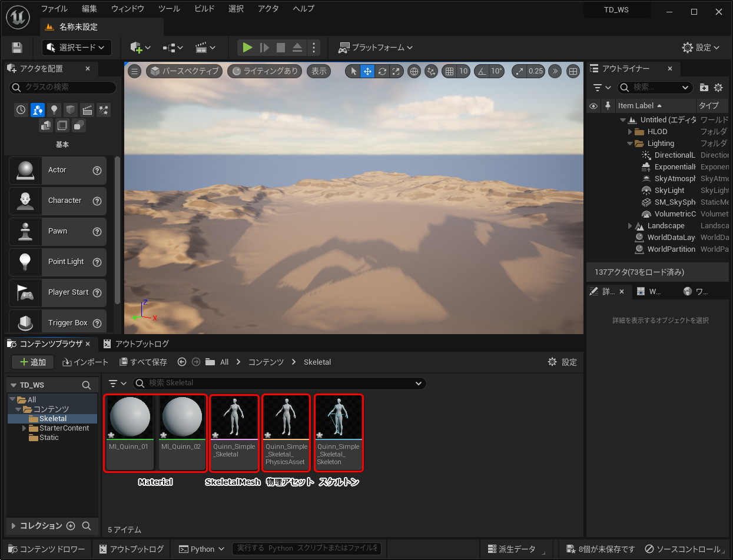Expand the Landscape item in Outliner
The image size is (733, 560).
click(630, 226)
